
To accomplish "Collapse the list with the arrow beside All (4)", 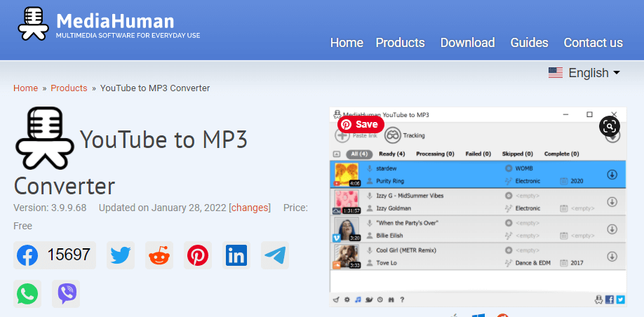I will [337, 154].
